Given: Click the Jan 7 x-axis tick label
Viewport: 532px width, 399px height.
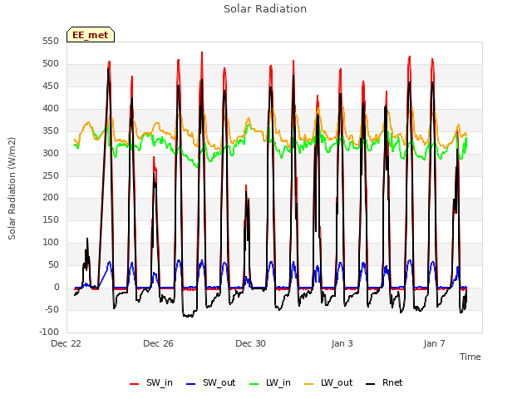Looking at the screenshot, I should pos(434,343).
